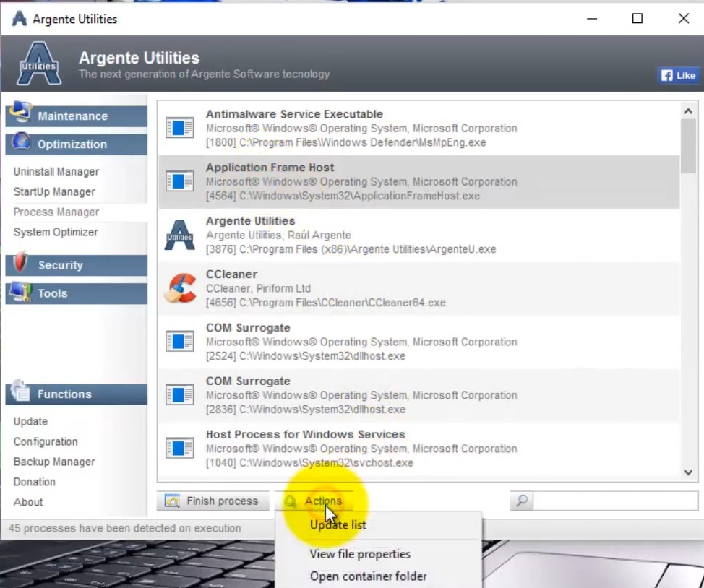
Task: Choose View file properties menu item
Action: coord(360,554)
